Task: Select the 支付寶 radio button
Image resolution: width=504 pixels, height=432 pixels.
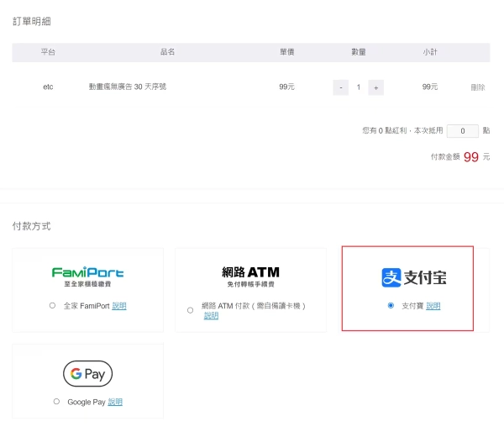Action: 391,306
